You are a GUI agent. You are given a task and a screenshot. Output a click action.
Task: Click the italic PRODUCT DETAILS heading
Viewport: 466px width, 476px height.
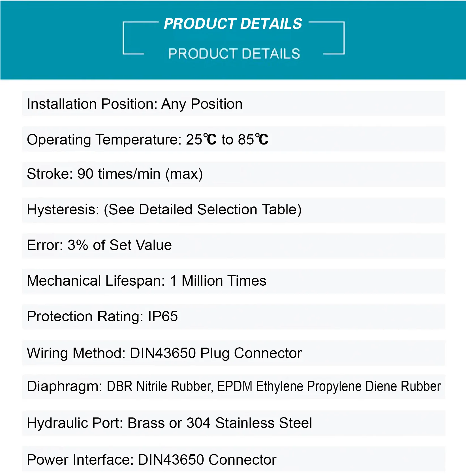tap(233, 24)
